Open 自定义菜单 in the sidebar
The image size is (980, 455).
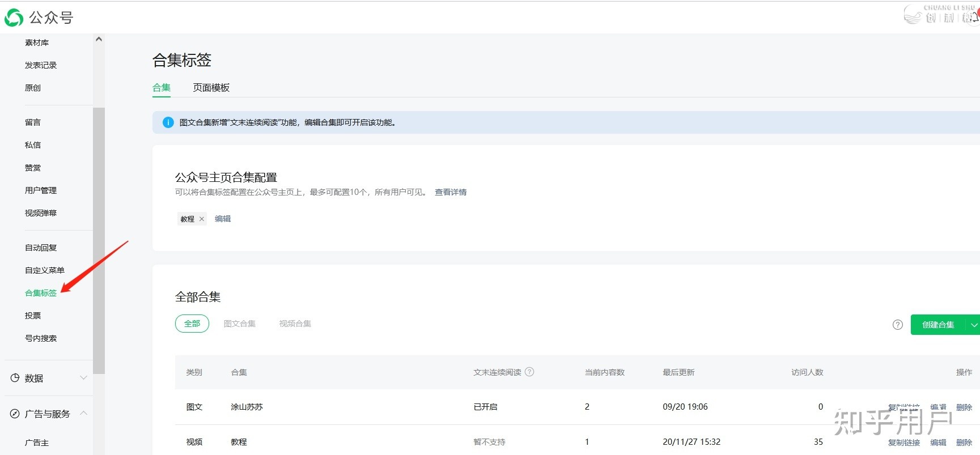[x=45, y=270]
